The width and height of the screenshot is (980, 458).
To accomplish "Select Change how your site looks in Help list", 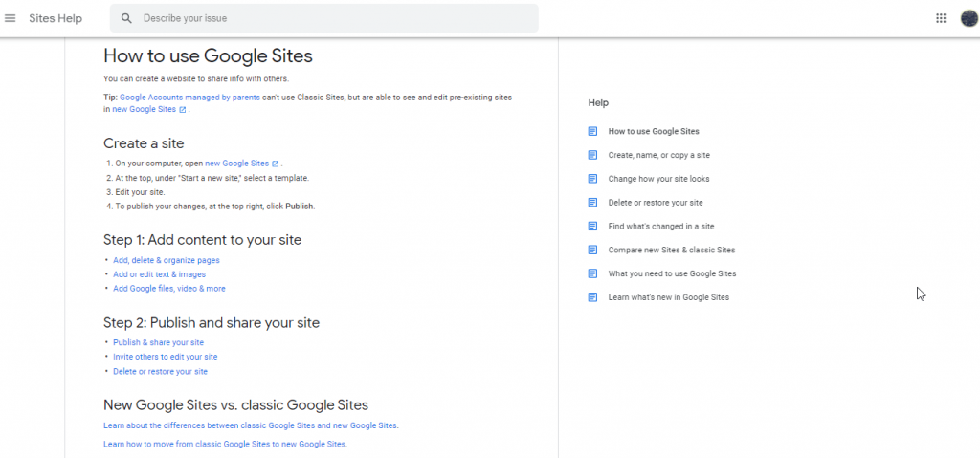I will click(x=658, y=179).
